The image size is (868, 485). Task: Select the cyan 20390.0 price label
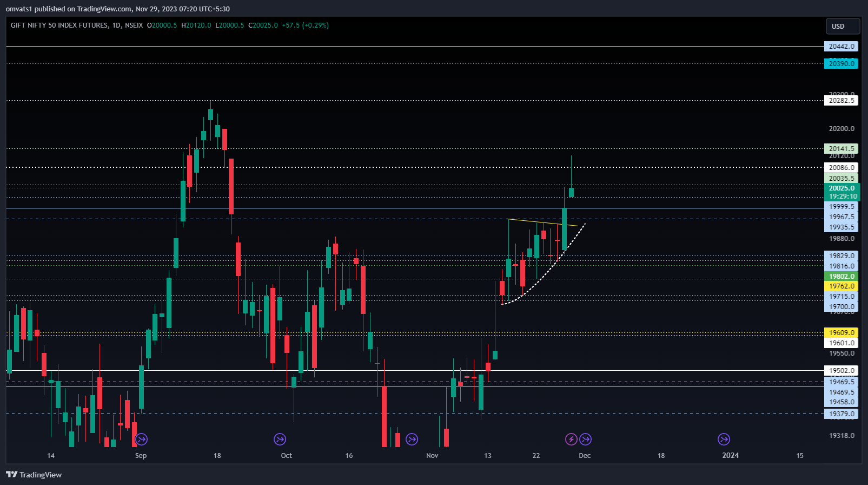[x=841, y=64]
